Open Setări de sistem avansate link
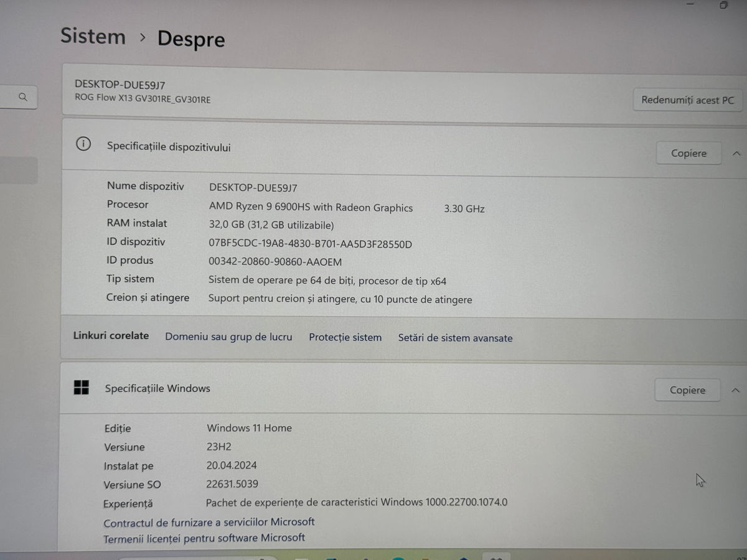 [x=455, y=338]
